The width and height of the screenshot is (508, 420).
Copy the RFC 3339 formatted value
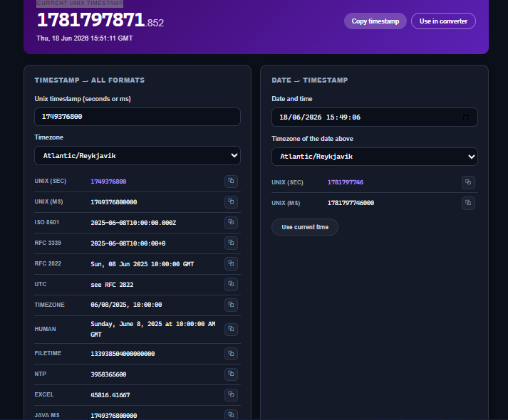pyautogui.click(x=231, y=243)
